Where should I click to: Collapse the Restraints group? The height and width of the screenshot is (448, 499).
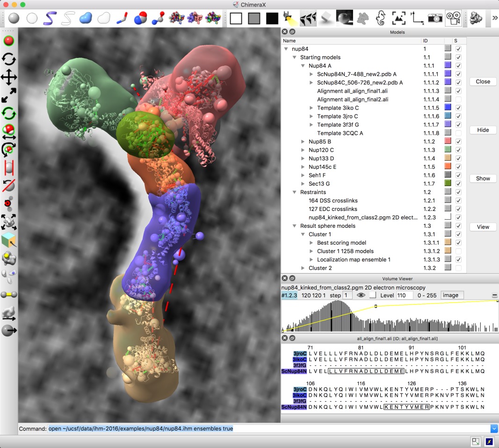click(294, 192)
